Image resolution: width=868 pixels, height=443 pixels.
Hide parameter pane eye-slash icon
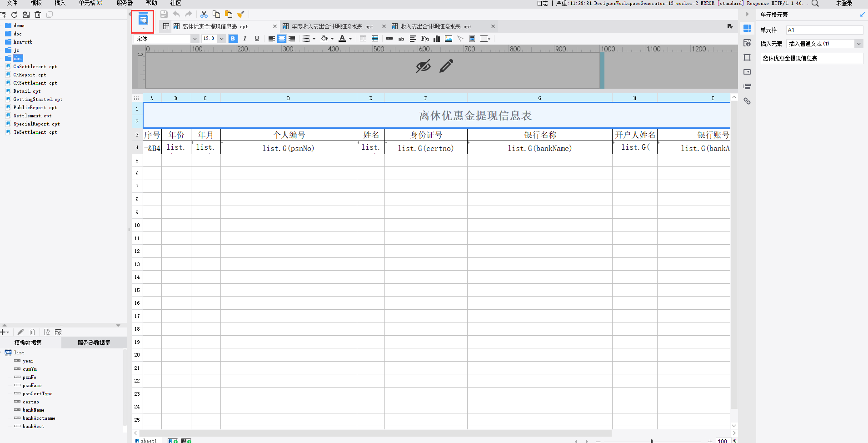[423, 66]
